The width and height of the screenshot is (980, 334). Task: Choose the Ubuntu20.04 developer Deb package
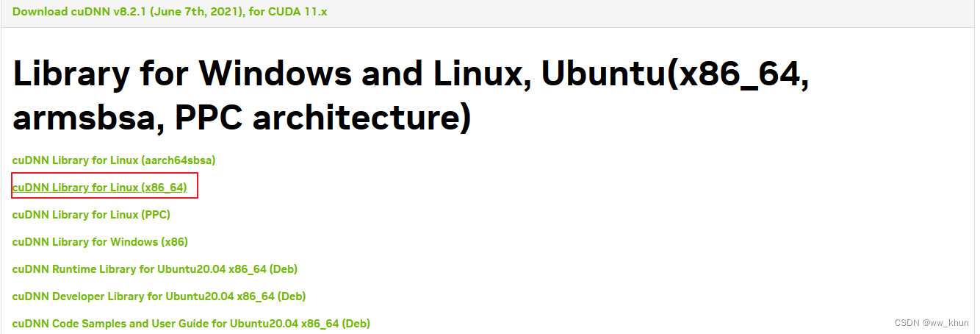coord(159,296)
